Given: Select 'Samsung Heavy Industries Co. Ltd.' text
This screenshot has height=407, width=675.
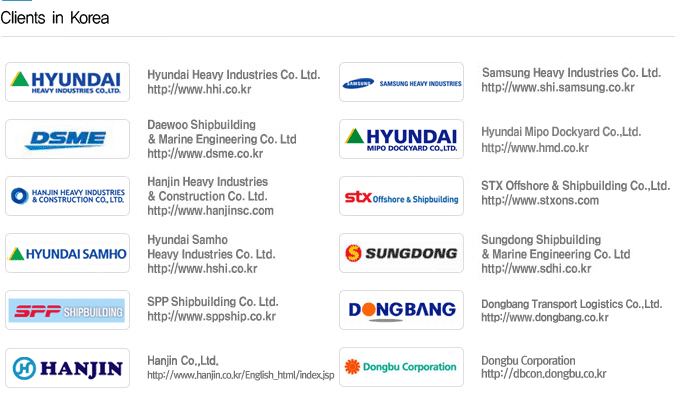Looking at the screenshot, I should (x=571, y=73).
